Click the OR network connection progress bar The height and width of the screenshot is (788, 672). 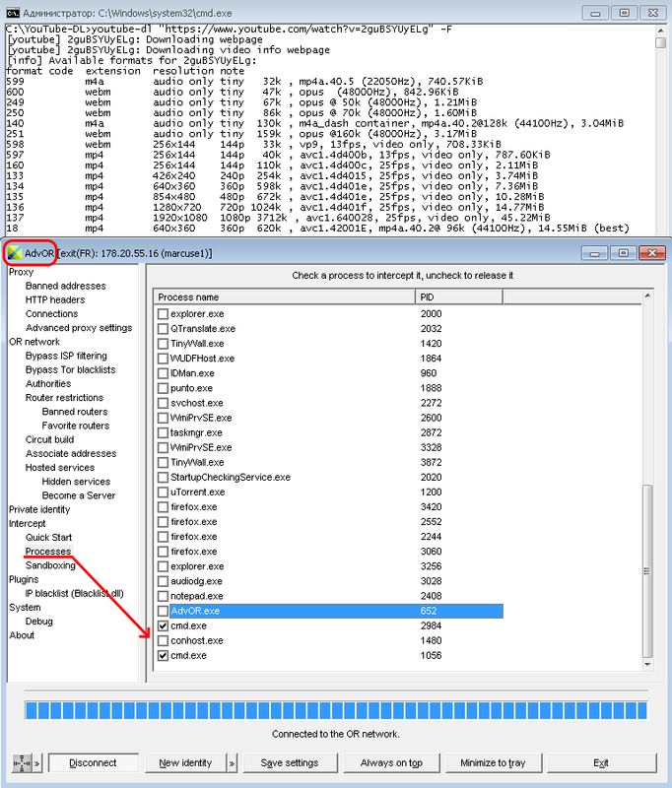[x=336, y=710]
